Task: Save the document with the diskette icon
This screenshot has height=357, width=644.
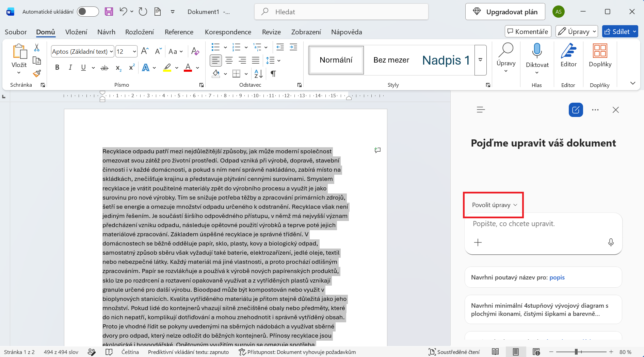Action: 109,12
